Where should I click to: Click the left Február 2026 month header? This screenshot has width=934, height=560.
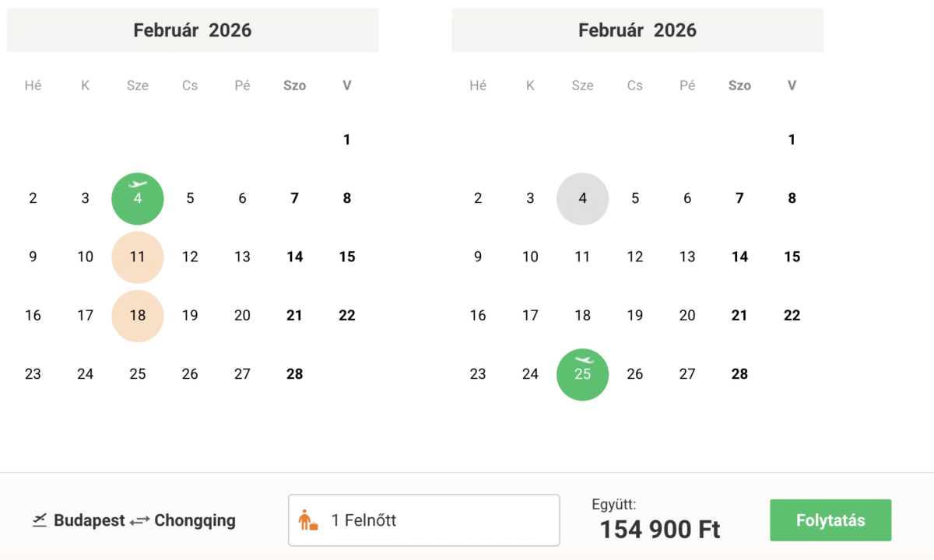[192, 30]
